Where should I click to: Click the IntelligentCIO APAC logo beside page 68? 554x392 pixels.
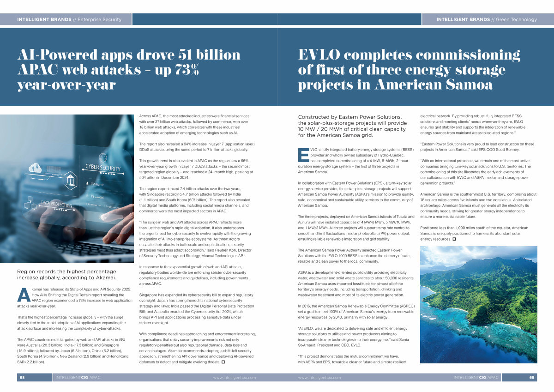pyautogui.click(x=78, y=378)
